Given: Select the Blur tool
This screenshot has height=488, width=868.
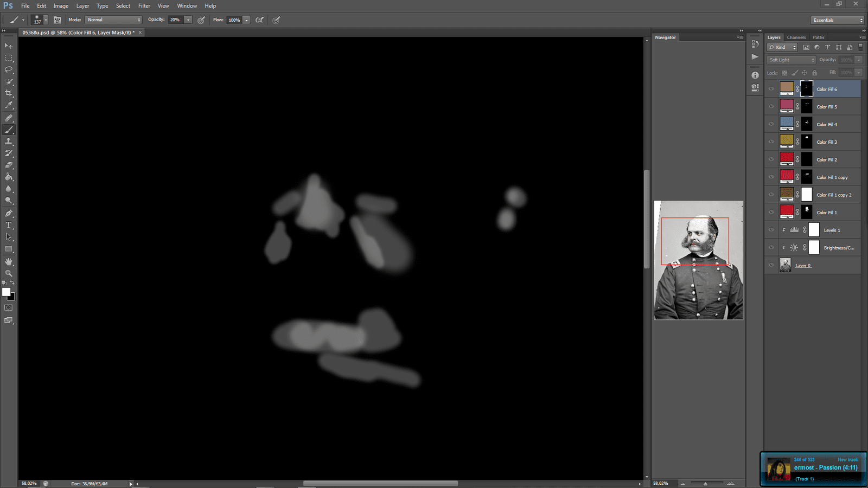Looking at the screenshot, I should 9,189.
